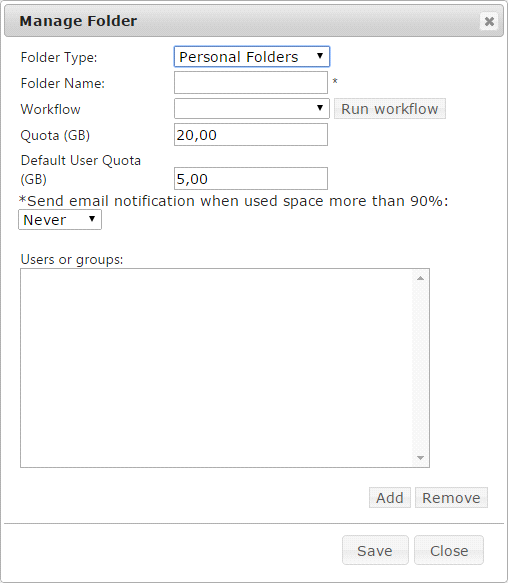The width and height of the screenshot is (508, 583).
Task: Open the email notification Never dropdown
Action: click(60, 220)
